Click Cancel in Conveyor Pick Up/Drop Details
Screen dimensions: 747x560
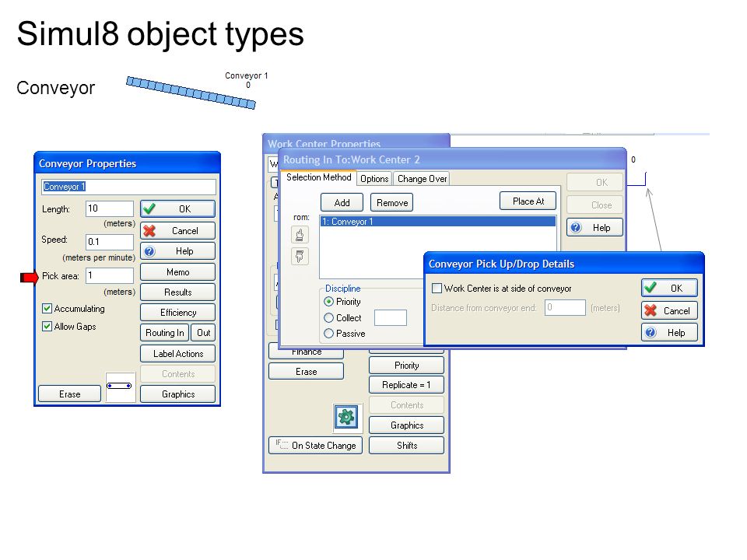[x=669, y=311]
